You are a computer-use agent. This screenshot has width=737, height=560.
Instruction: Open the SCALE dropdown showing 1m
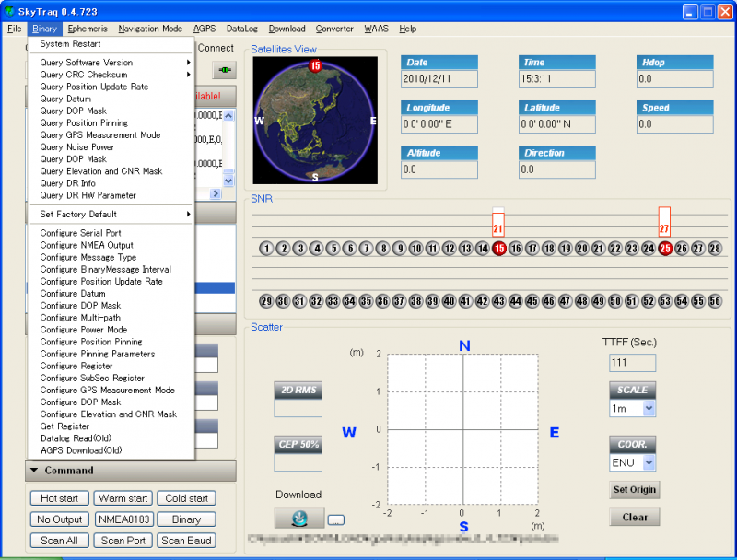point(649,408)
